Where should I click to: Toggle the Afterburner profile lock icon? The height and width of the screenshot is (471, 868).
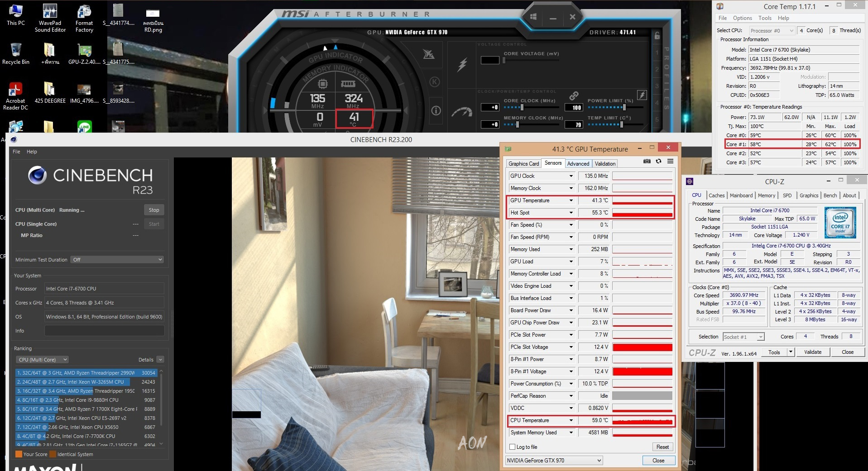click(657, 35)
